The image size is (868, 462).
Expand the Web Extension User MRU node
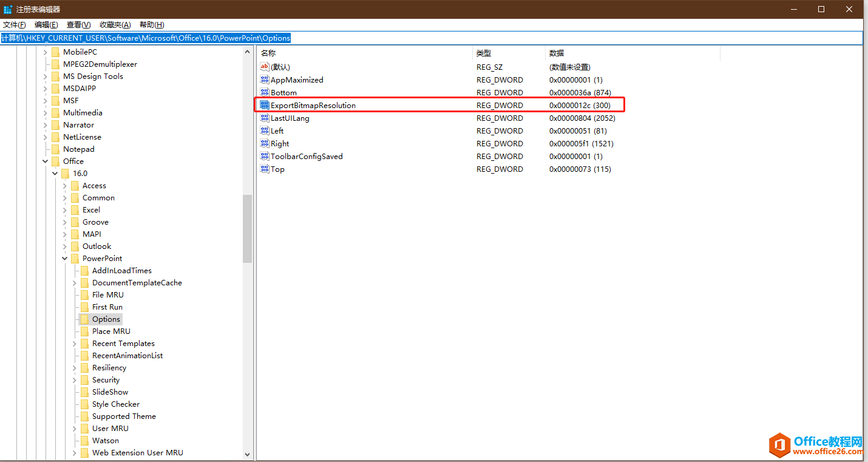tap(75, 452)
